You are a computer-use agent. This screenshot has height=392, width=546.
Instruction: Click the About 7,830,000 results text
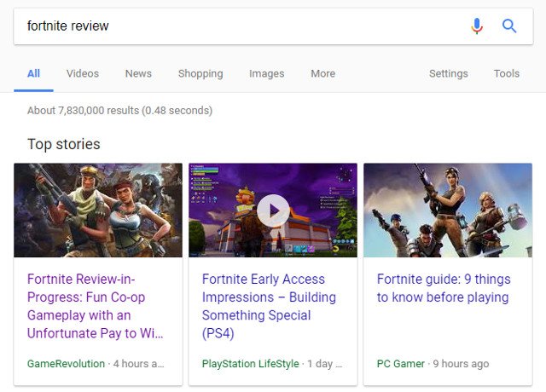pyautogui.click(x=119, y=111)
